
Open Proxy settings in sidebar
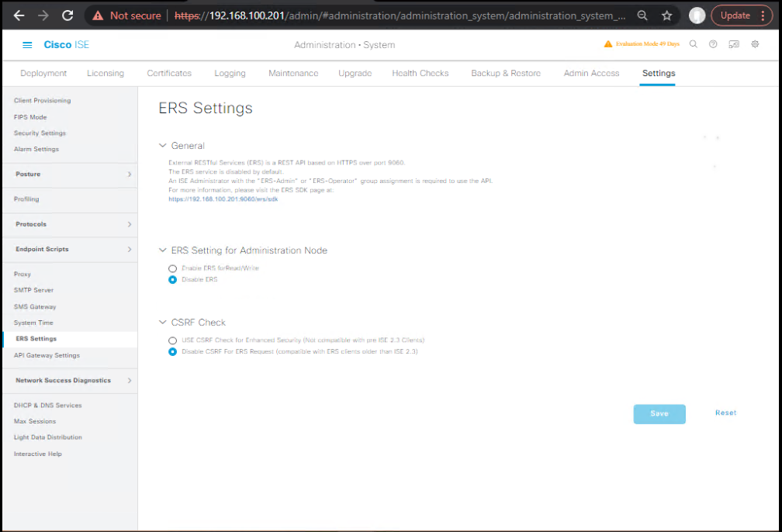(x=22, y=275)
